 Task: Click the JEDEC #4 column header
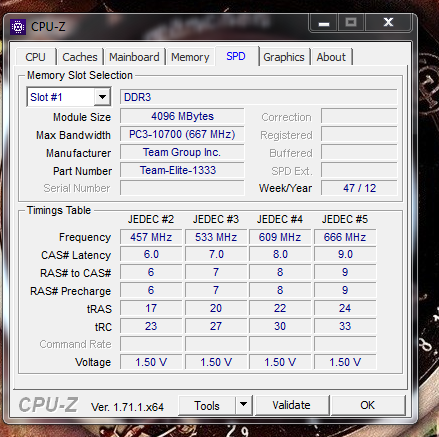(280, 219)
